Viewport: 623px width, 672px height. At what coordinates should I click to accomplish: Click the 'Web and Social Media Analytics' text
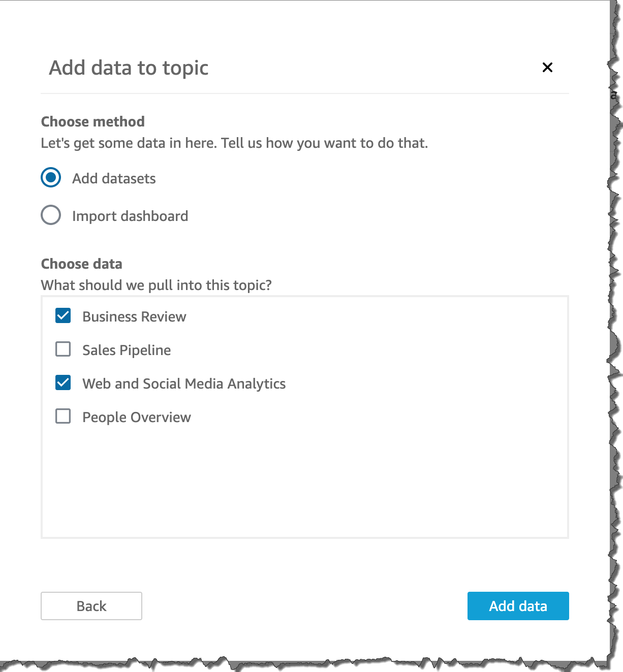(x=184, y=384)
